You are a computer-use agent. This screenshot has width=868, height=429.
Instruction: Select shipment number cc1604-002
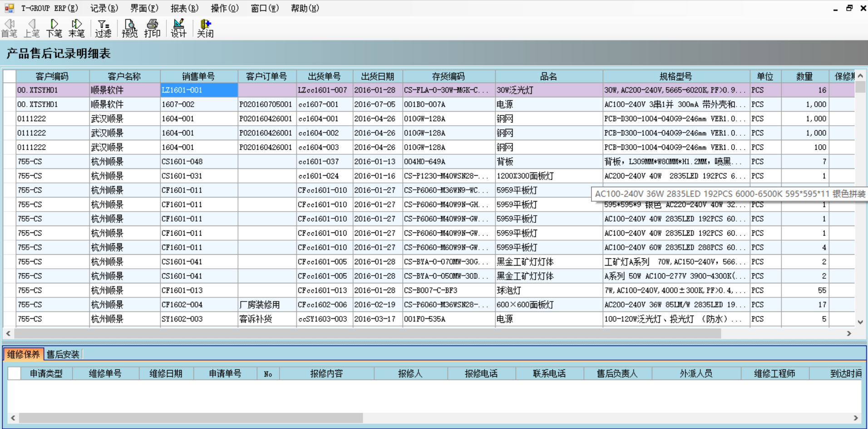324,133
